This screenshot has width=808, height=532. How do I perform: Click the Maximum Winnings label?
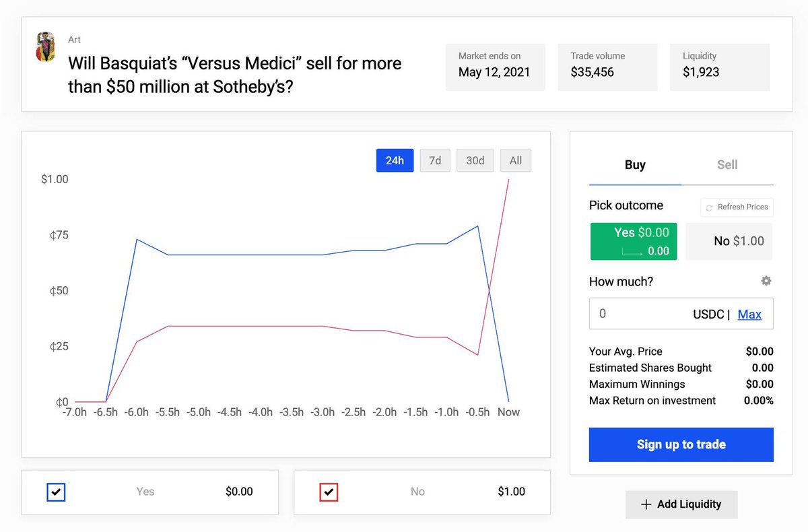637,384
